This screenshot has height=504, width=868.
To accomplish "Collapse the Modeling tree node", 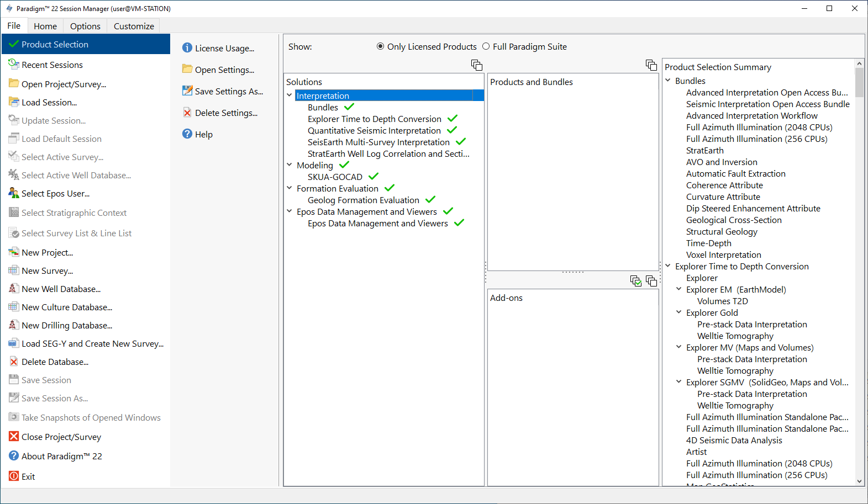I will tap(290, 165).
